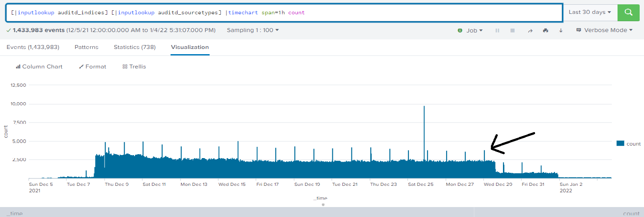Switch to the Patterns tab
644x217 pixels.
(86, 47)
